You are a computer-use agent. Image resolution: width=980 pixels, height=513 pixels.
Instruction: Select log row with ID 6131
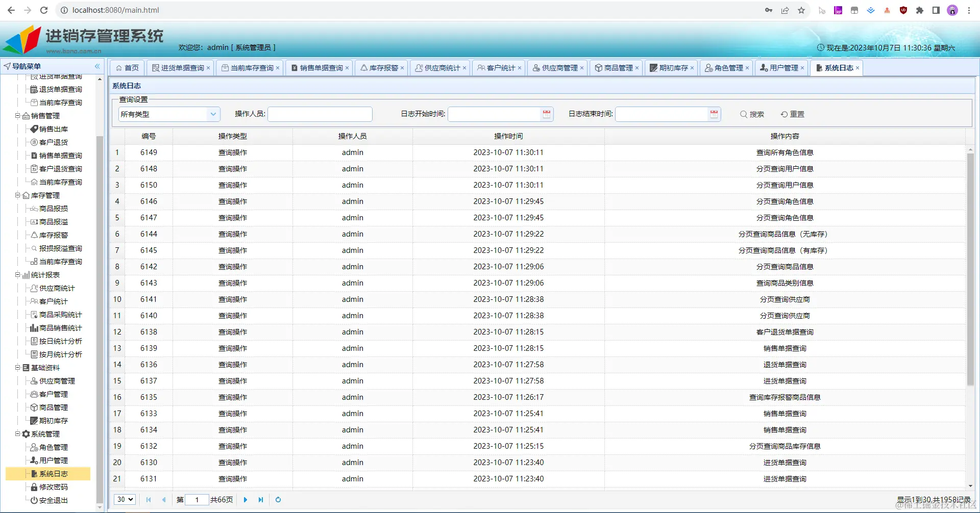coord(537,479)
